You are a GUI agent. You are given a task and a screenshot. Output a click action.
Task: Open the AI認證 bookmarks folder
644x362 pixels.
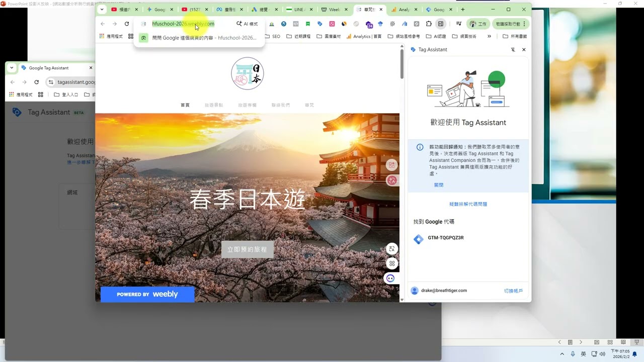pyautogui.click(x=436, y=36)
